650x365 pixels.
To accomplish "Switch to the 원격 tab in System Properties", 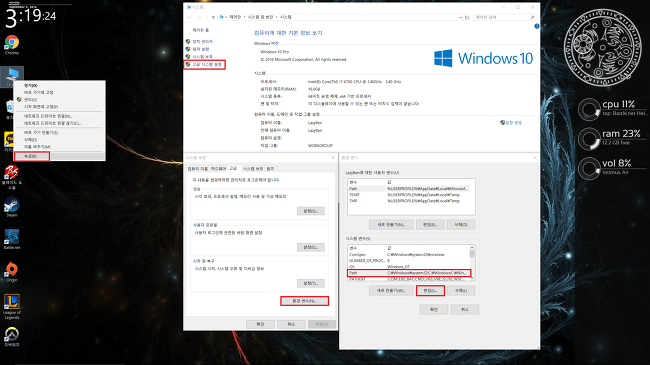I will coord(270,169).
